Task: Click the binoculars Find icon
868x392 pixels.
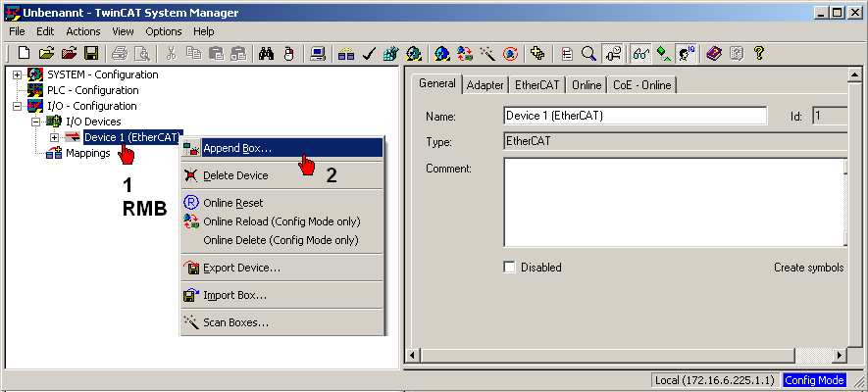Action: pyautogui.click(x=267, y=53)
